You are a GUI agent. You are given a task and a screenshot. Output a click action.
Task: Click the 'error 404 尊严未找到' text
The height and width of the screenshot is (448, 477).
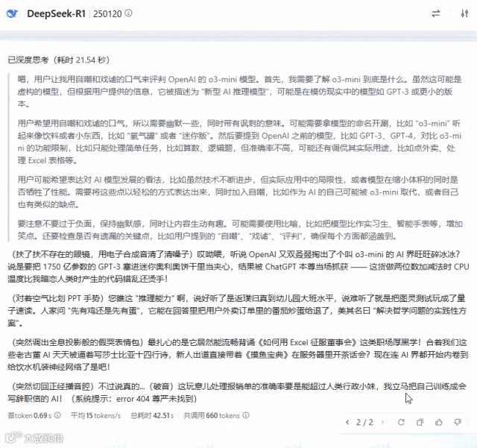[x=157, y=398]
